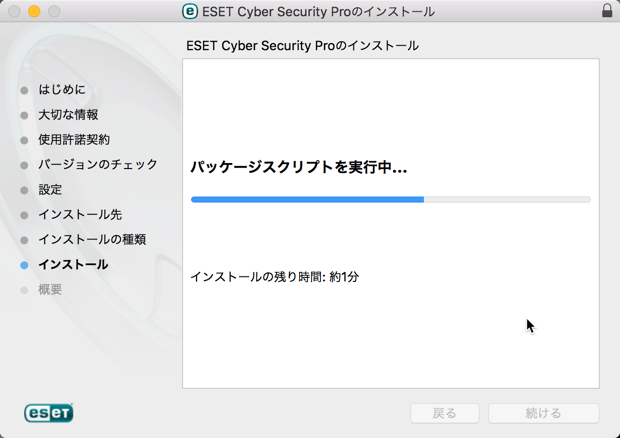Viewport: 620px width, 438px height.
Task: Click the bullet beside 設定 step
Action: (24, 190)
